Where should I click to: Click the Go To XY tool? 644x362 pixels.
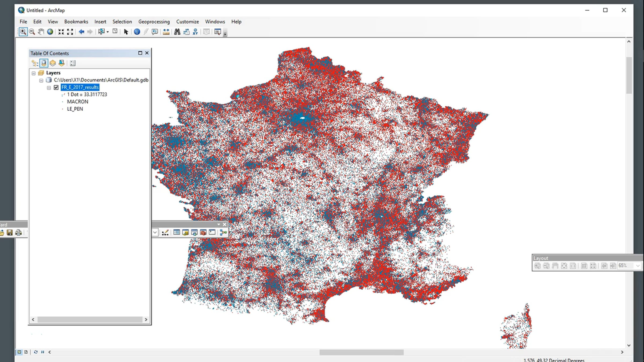(195, 32)
